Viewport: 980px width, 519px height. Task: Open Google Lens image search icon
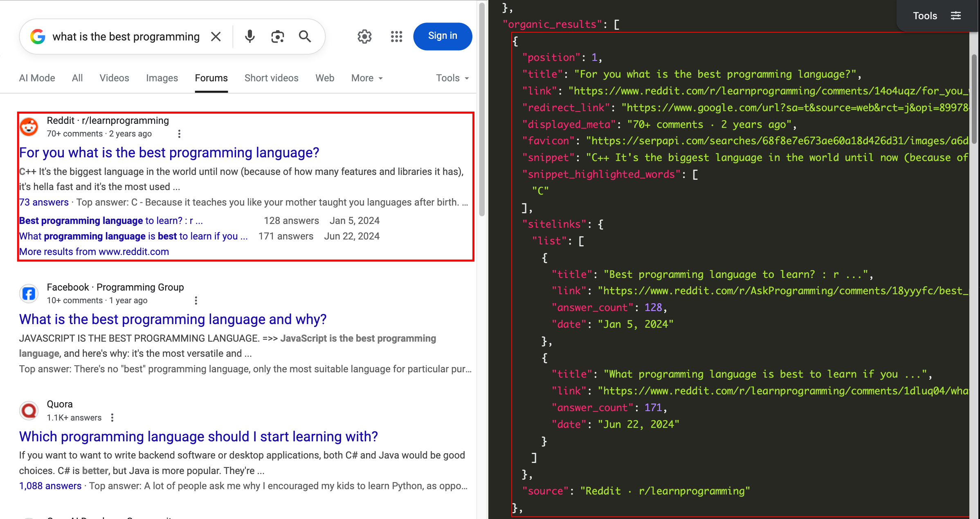277,37
